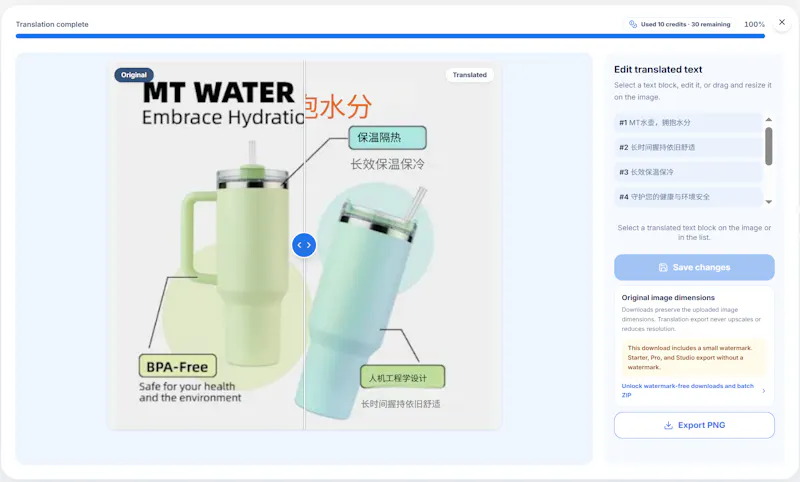Click the text list scroll up arrow
This screenshot has width=800, height=482.
coord(769,119)
